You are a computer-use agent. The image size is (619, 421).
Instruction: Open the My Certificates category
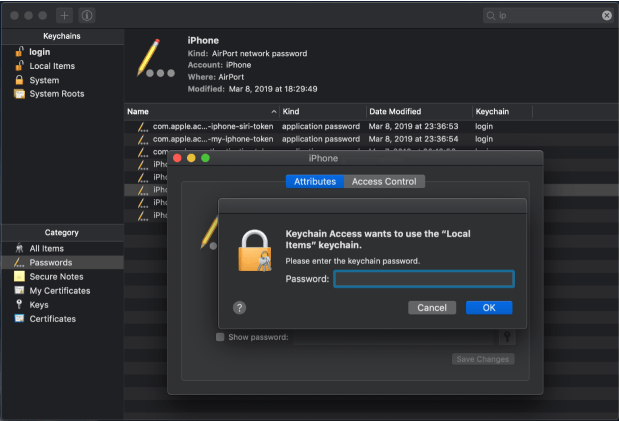click(x=59, y=291)
